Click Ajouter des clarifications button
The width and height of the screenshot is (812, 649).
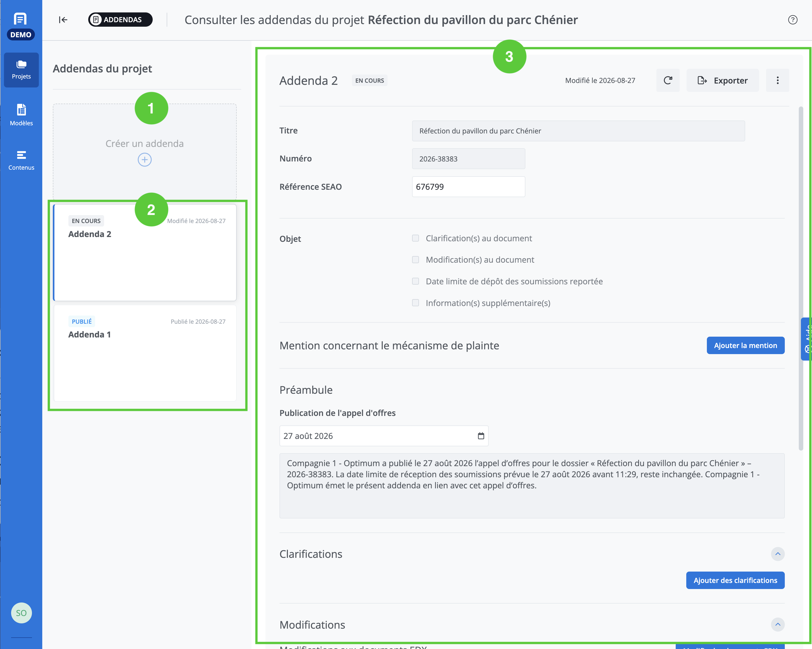click(735, 580)
